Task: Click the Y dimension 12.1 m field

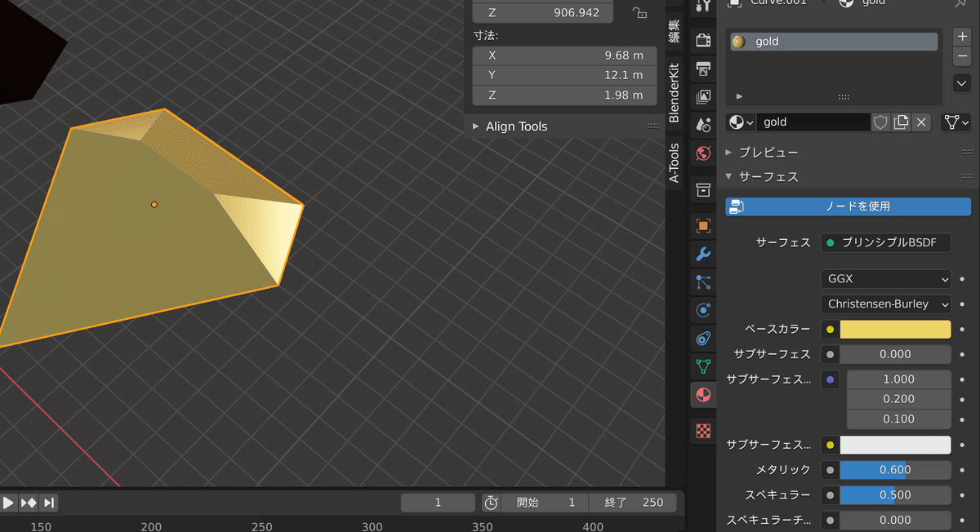Action: click(x=564, y=75)
